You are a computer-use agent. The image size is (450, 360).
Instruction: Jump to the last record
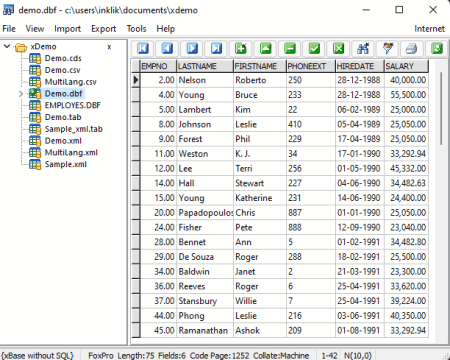click(216, 49)
